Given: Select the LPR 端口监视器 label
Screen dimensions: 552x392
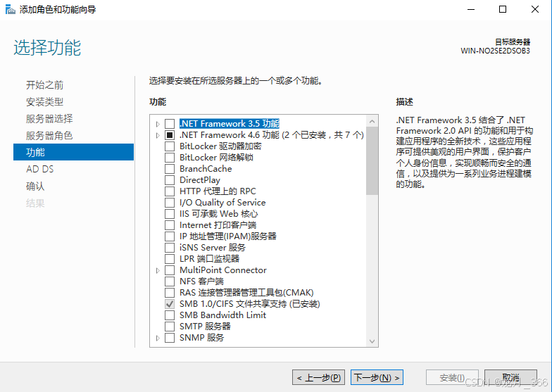Looking at the screenshot, I should [x=210, y=259].
